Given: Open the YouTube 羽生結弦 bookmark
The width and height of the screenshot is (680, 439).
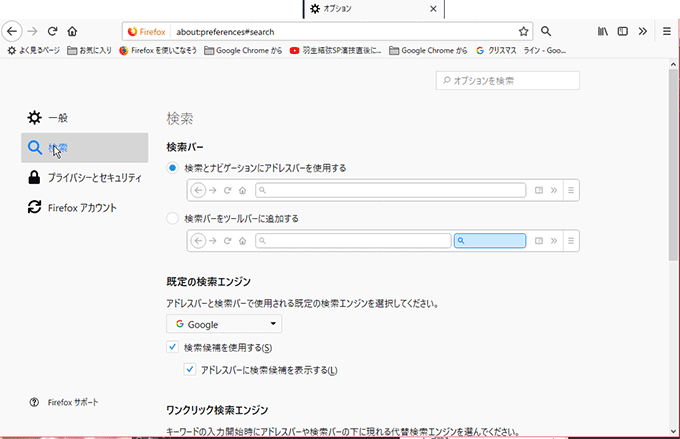Looking at the screenshot, I should pyautogui.click(x=336, y=50).
